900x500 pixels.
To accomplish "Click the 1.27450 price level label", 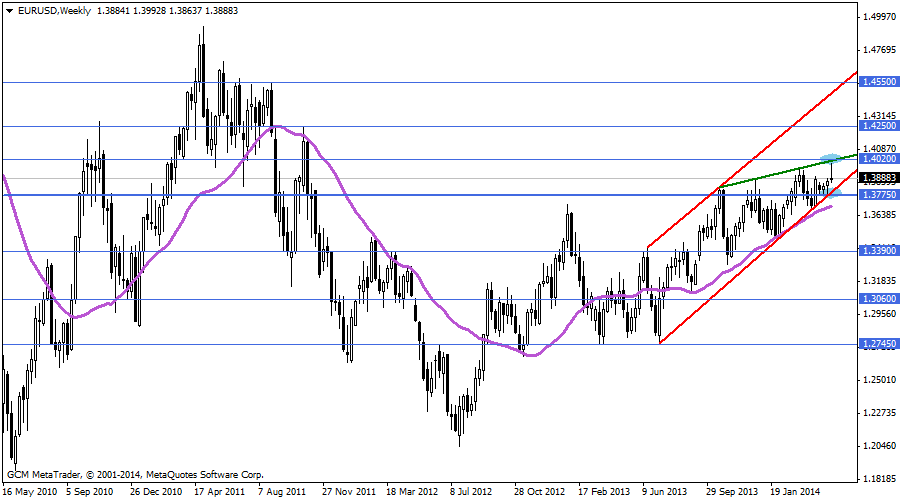I will point(878,344).
